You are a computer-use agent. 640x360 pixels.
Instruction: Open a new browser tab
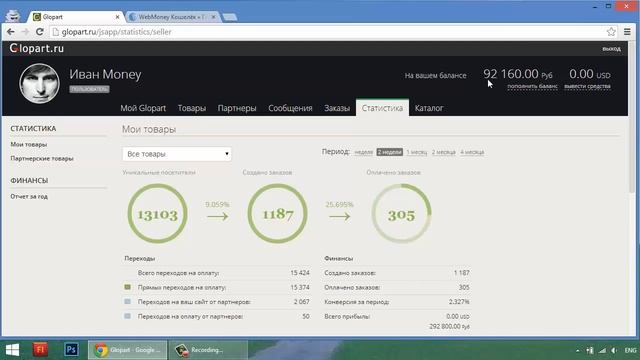(230, 17)
